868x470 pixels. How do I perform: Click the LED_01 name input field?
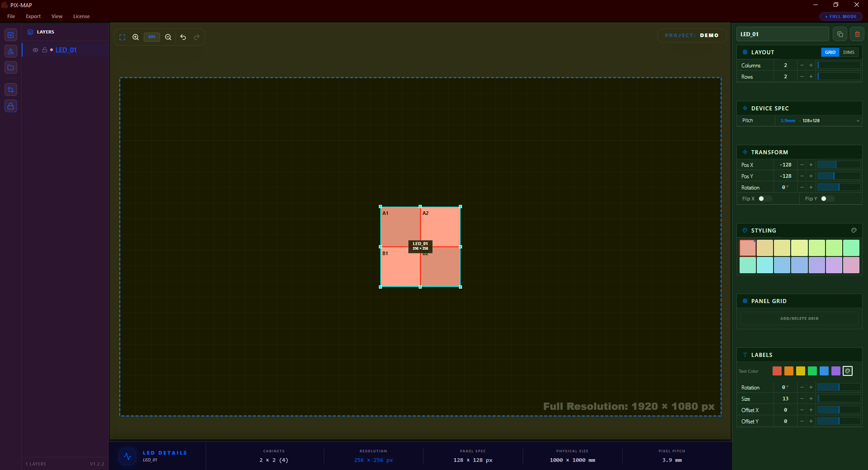coord(783,34)
